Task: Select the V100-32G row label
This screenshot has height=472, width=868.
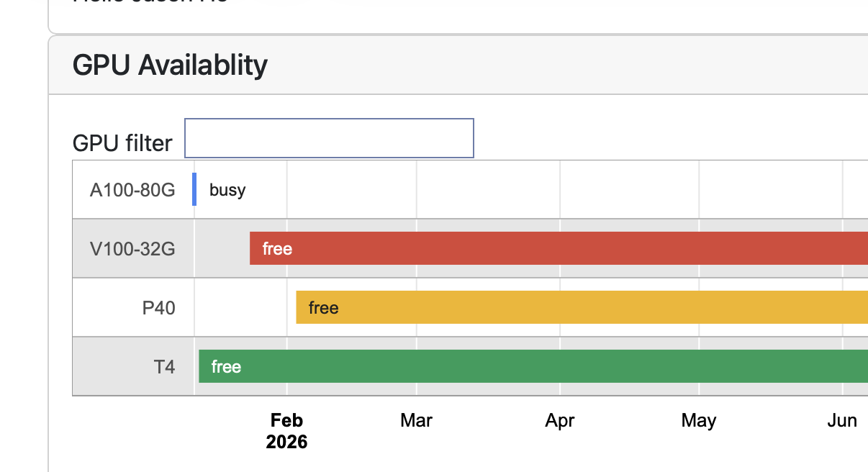Action: point(132,249)
